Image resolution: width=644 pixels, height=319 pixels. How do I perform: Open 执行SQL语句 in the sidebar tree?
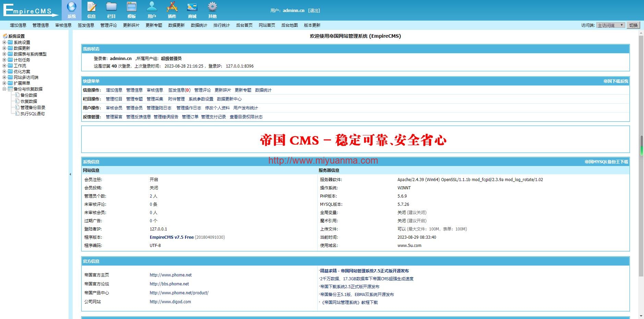[x=33, y=114]
